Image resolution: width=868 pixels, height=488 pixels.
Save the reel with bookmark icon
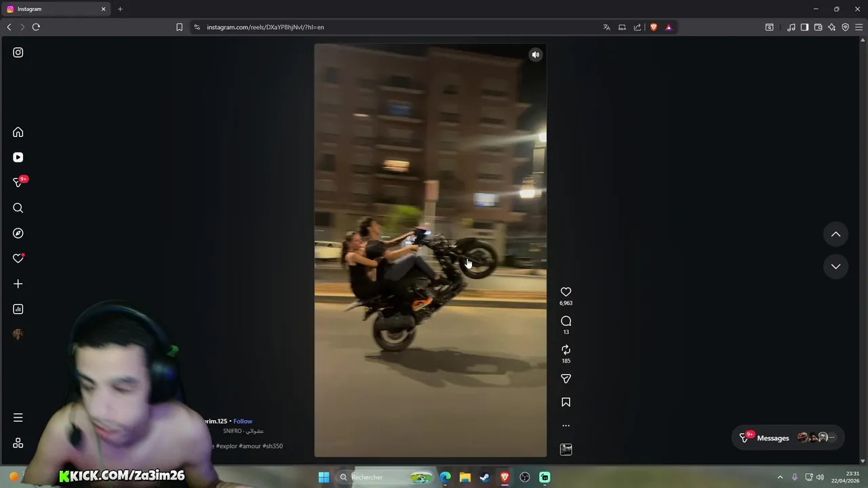[x=566, y=403]
